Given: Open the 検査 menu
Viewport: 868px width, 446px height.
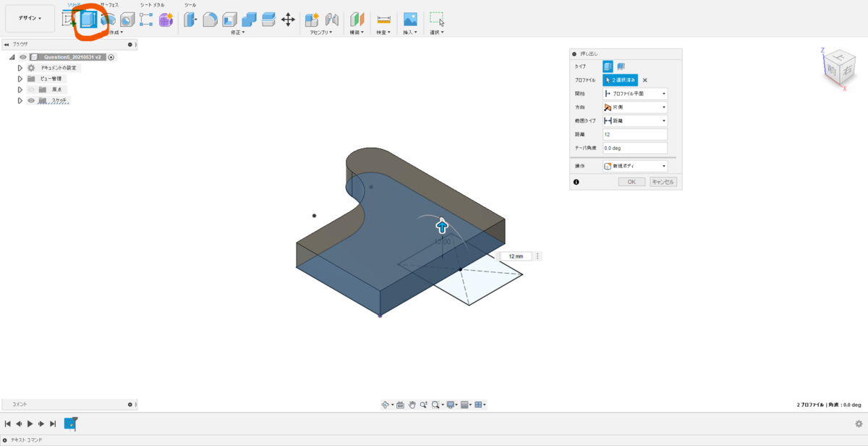Looking at the screenshot, I should click(x=384, y=32).
